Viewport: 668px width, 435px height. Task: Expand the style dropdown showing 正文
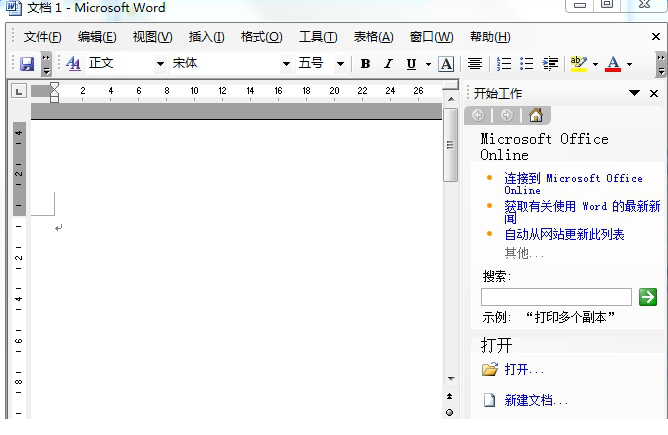(x=160, y=64)
